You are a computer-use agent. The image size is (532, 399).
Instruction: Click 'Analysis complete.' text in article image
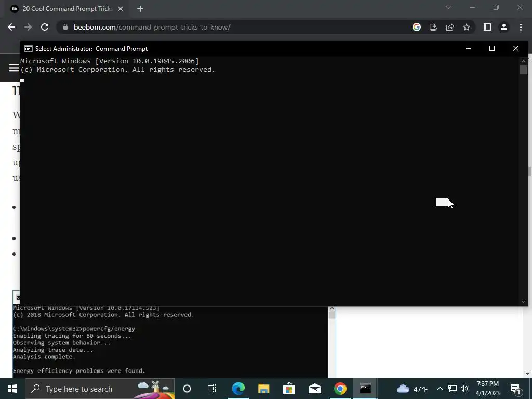coord(44,357)
